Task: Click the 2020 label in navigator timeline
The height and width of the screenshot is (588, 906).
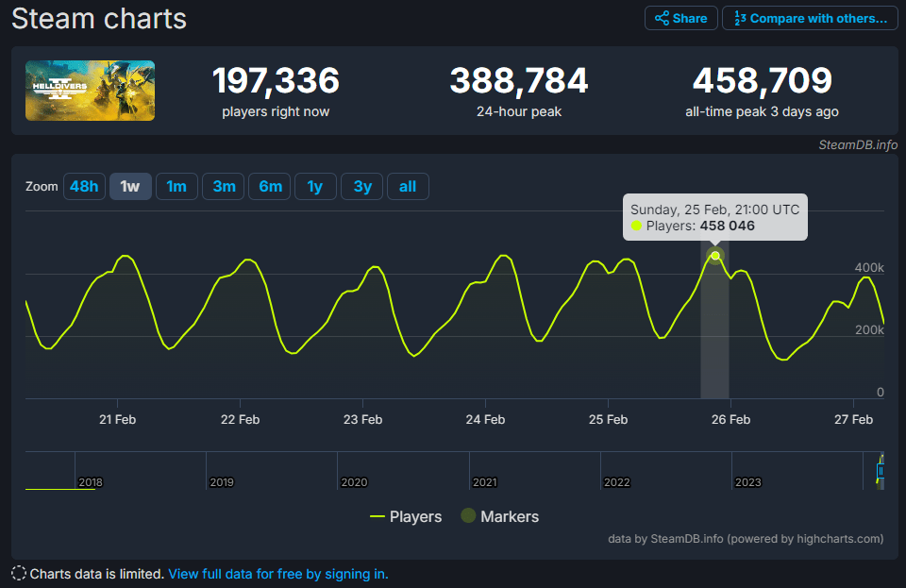Action: click(354, 482)
